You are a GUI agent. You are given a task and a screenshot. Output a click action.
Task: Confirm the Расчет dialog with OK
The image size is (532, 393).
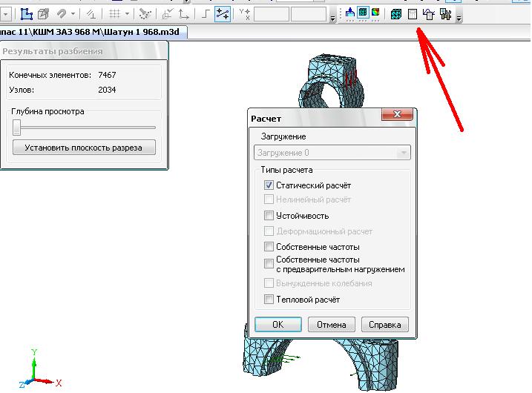[x=278, y=325]
